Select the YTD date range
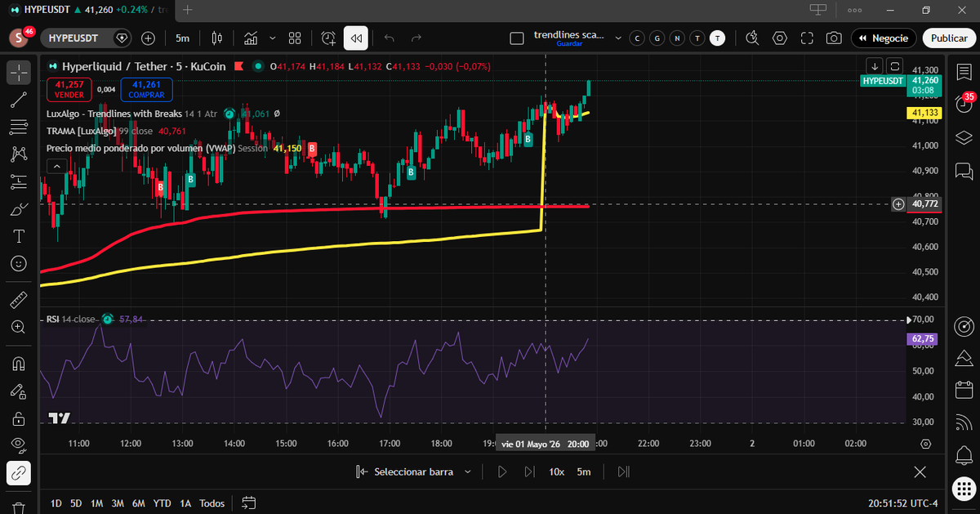This screenshot has width=980, height=514. 162,503
